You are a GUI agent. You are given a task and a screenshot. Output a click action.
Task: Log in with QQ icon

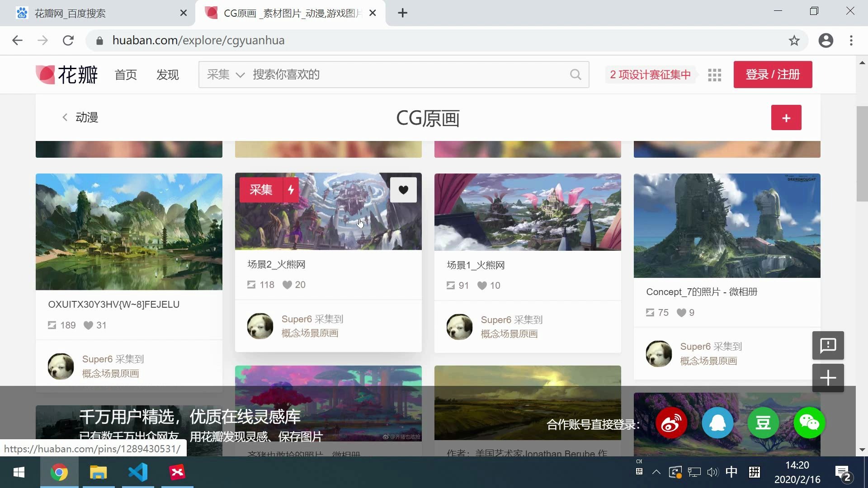click(717, 423)
